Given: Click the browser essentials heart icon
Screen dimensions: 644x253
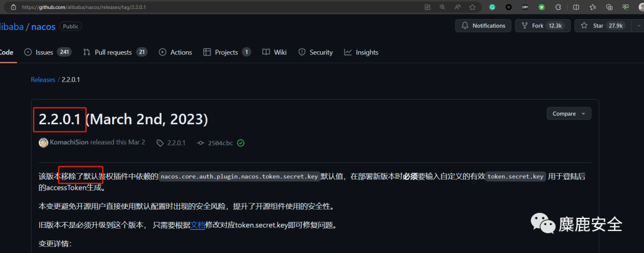Looking at the screenshot, I should pos(626,7).
